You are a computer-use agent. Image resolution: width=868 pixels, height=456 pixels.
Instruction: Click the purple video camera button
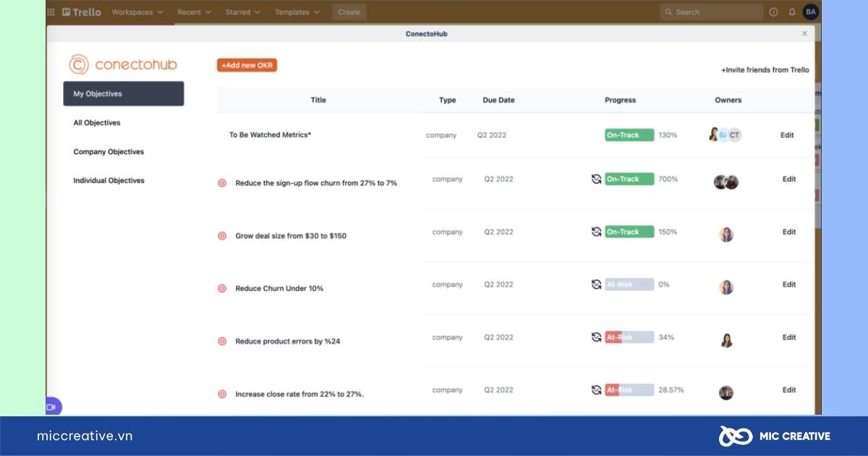point(53,407)
